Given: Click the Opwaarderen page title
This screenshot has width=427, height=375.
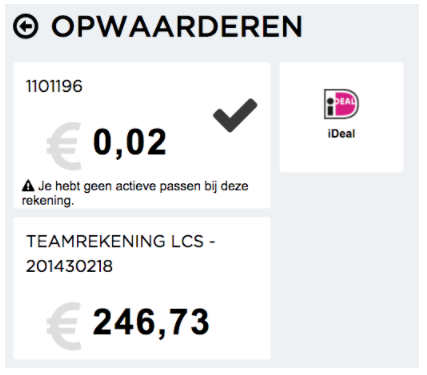Looking at the screenshot, I should [x=177, y=26].
